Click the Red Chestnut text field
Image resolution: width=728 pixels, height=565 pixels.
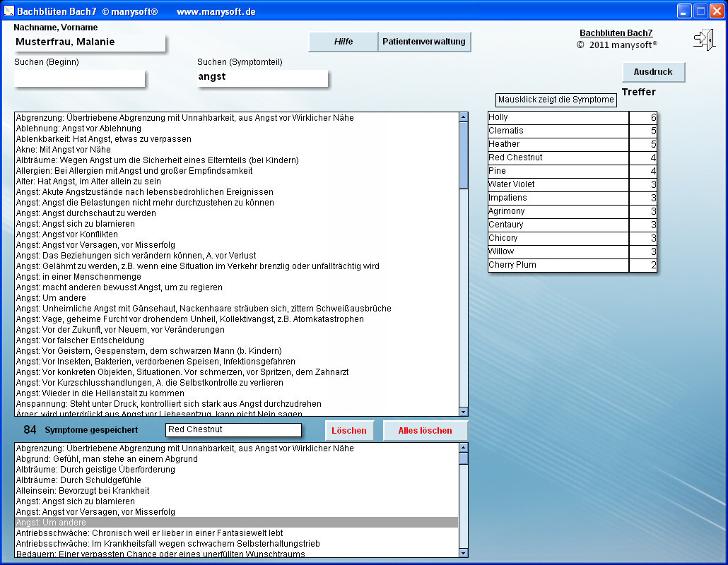[233, 429]
